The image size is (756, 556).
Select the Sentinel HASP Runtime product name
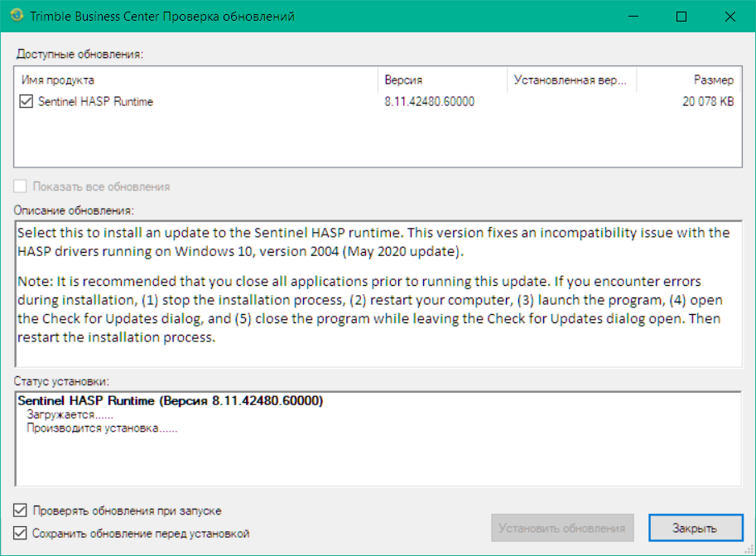pos(95,101)
